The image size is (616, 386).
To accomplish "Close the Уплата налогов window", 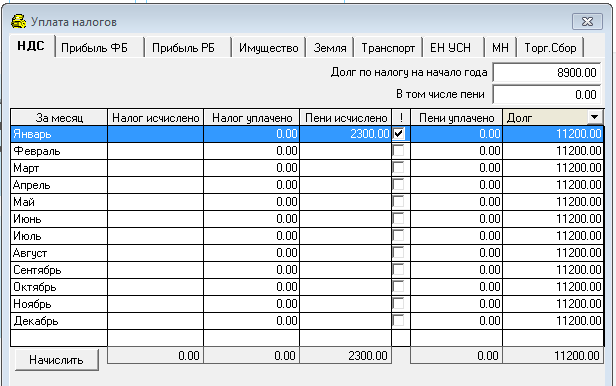I will tap(587, 22).
